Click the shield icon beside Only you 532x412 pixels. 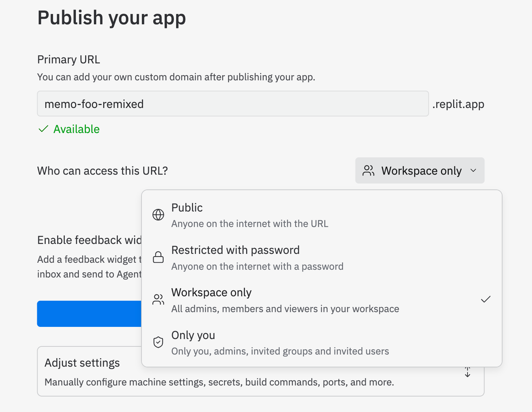tap(158, 342)
